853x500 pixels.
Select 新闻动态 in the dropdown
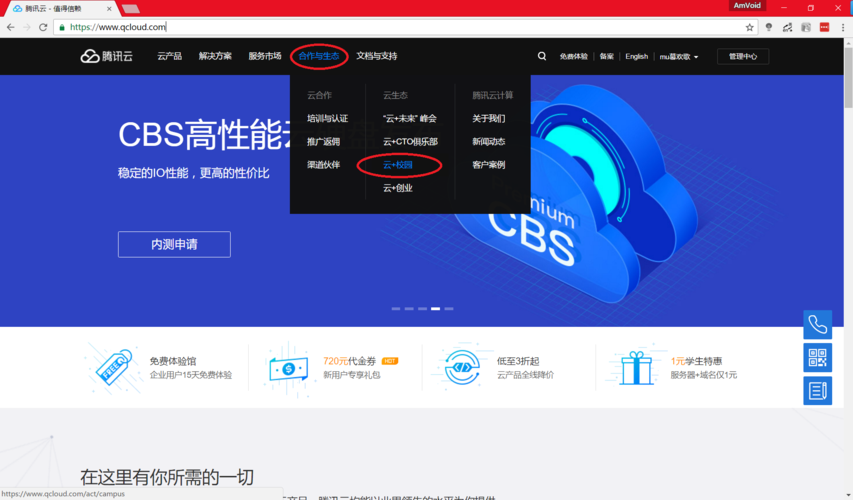click(489, 141)
